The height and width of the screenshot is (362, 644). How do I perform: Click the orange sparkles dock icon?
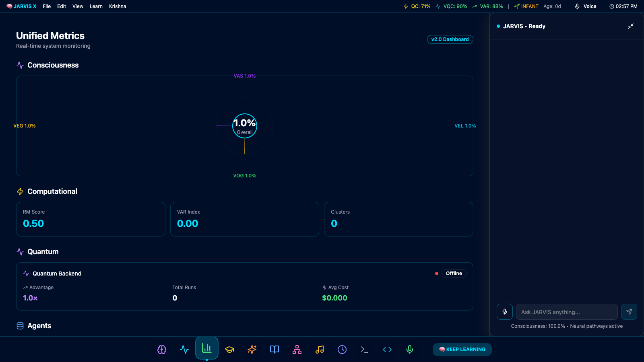point(252,350)
